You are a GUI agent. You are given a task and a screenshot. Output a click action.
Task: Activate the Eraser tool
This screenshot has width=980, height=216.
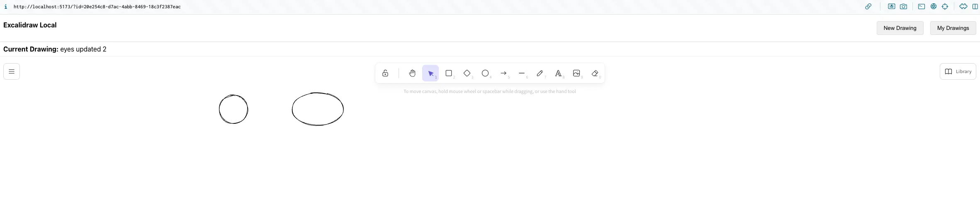(595, 73)
